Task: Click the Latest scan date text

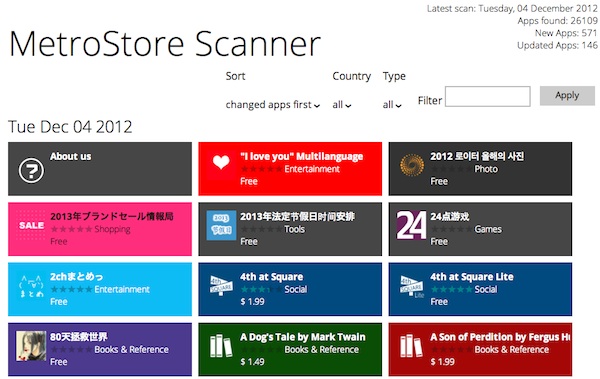Action: click(x=512, y=8)
